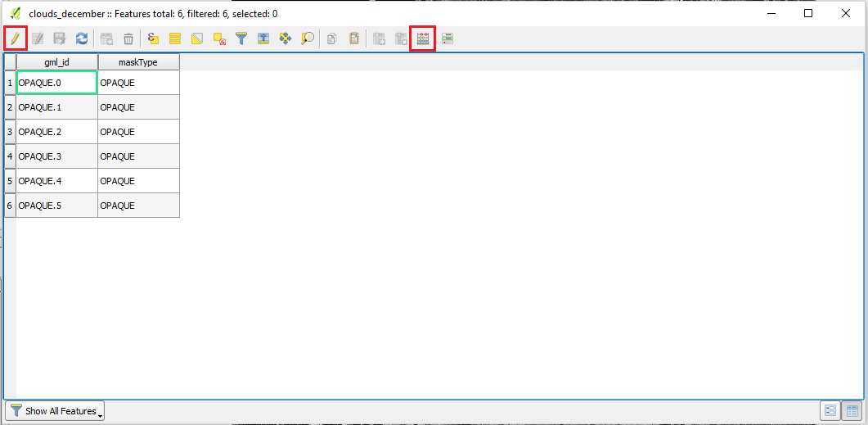Click Filter/select features using form icon
The image size is (868, 425).
tap(241, 38)
